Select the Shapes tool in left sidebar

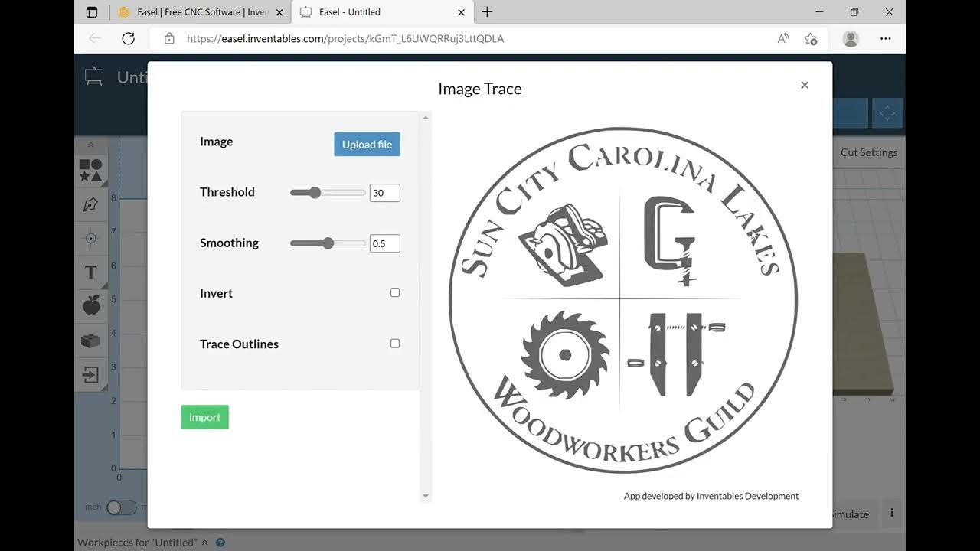91,171
